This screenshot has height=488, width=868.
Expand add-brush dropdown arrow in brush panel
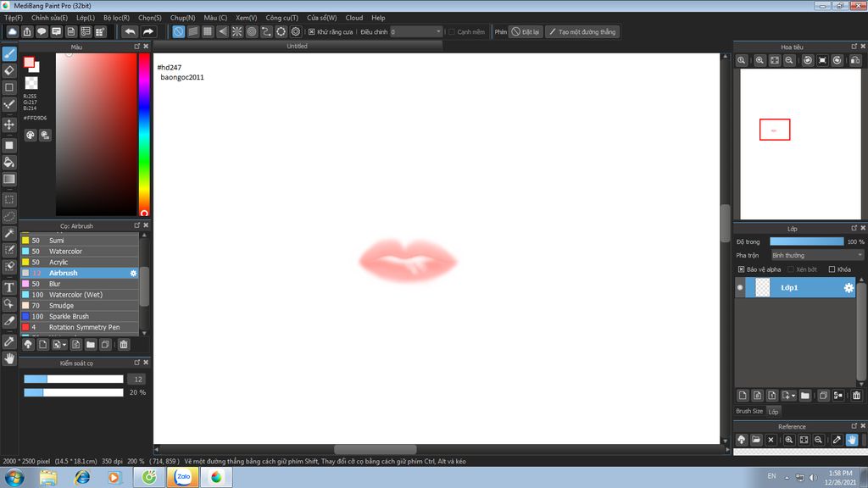[x=64, y=345]
